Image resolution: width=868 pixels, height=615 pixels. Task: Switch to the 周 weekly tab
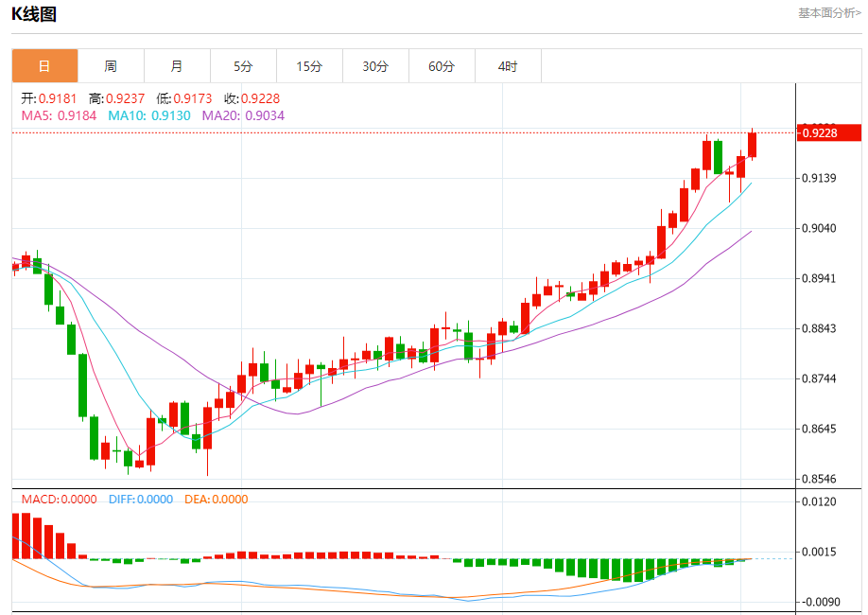pyautogui.click(x=111, y=66)
